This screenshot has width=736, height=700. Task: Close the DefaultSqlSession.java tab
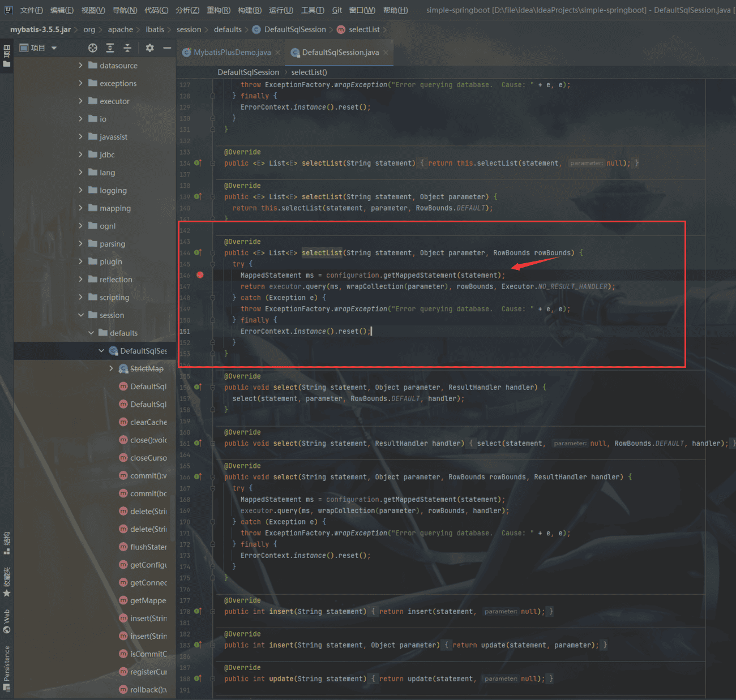pos(386,53)
